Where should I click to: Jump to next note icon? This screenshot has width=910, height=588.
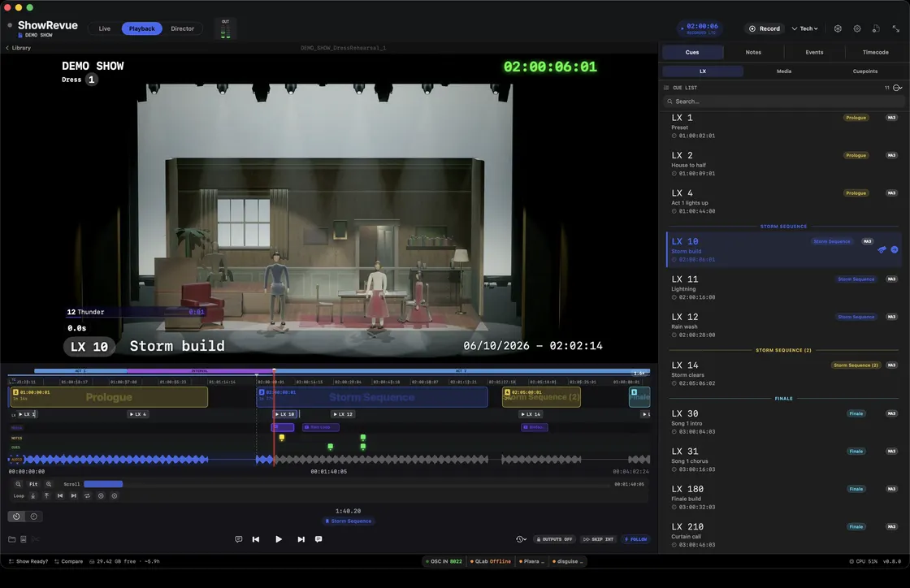318,539
